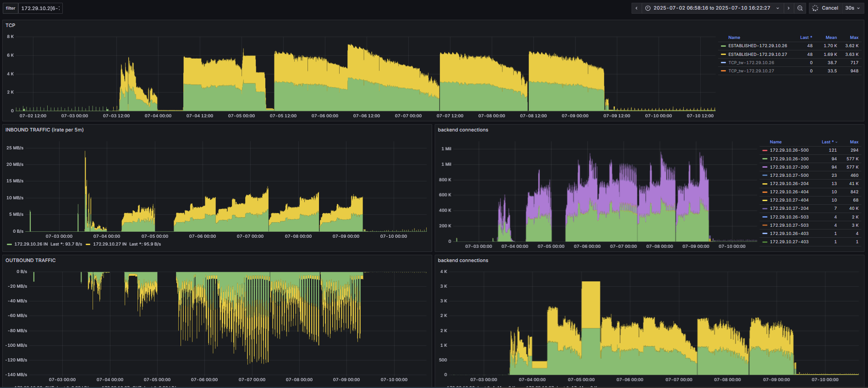Screen dimensions: 868x388
Task: Zoom out the time range
Action: point(800,8)
